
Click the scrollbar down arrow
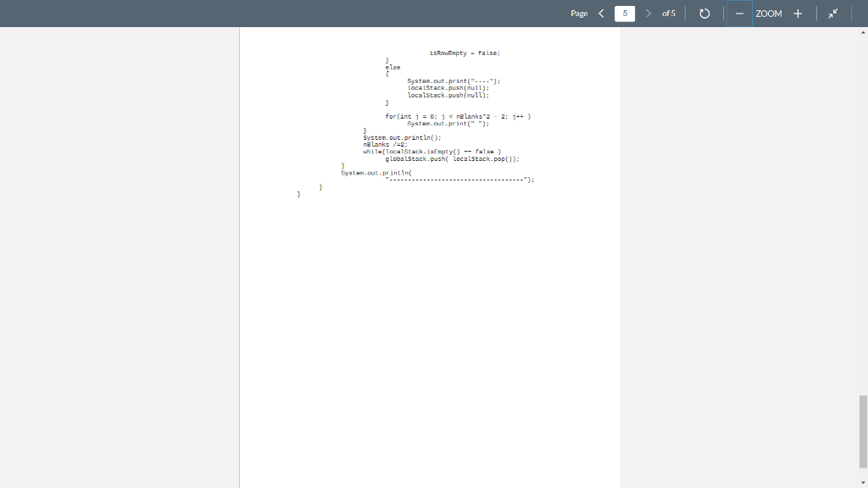pyautogui.click(x=863, y=482)
